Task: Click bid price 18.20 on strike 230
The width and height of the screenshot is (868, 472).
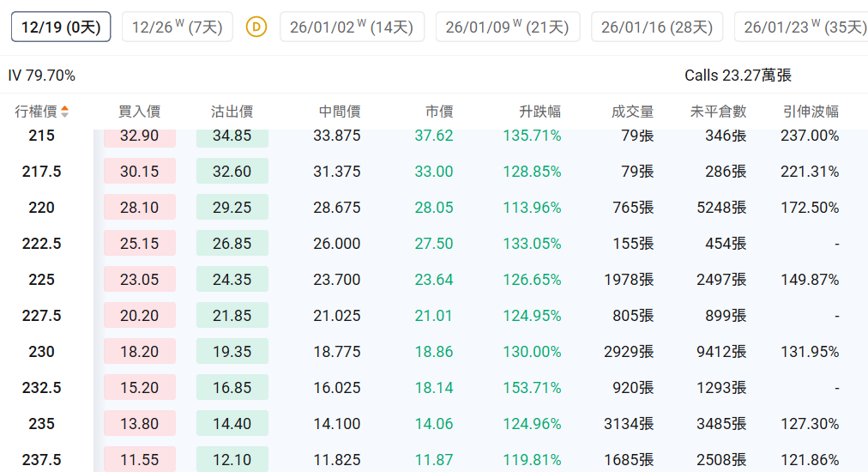Action: coord(139,352)
